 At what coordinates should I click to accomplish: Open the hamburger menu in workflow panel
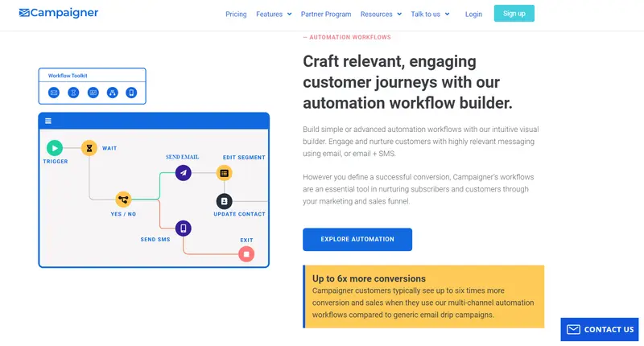click(48, 121)
